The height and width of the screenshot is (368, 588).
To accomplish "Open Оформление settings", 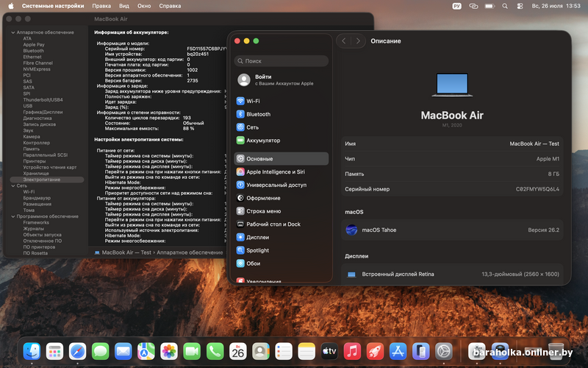I will point(282,198).
